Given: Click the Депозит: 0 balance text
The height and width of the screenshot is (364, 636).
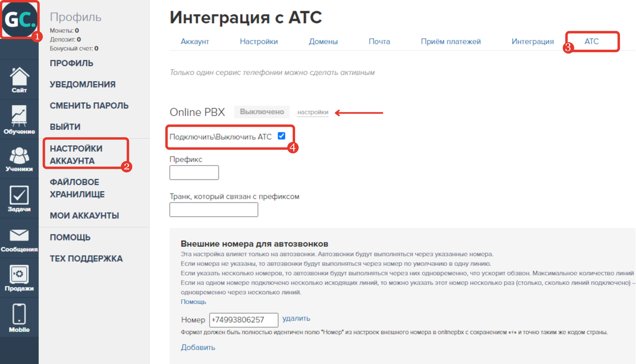Looking at the screenshot, I should point(65,39).
